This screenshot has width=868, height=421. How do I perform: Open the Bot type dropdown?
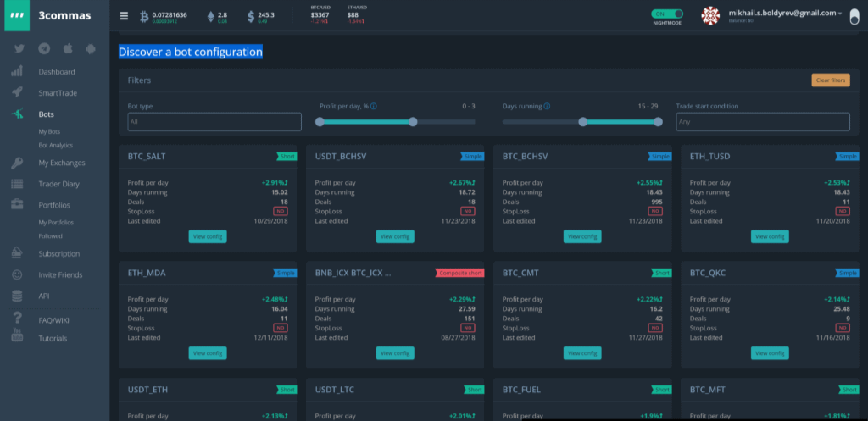pos(214,122)
